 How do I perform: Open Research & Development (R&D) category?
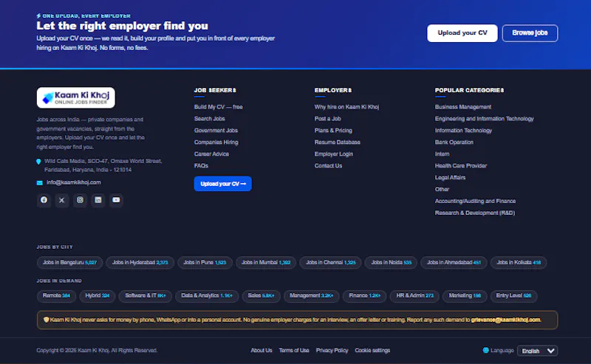475,213
